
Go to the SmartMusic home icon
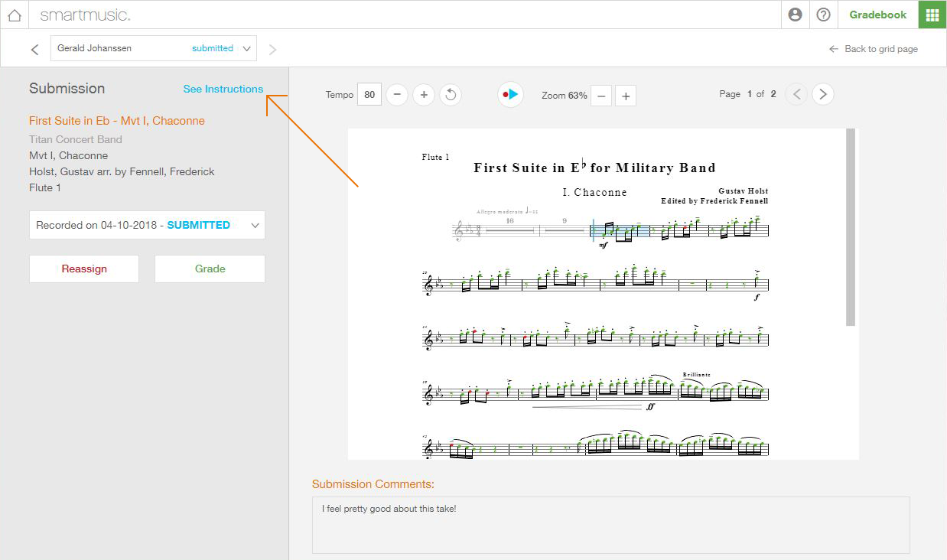pos(15,15)
